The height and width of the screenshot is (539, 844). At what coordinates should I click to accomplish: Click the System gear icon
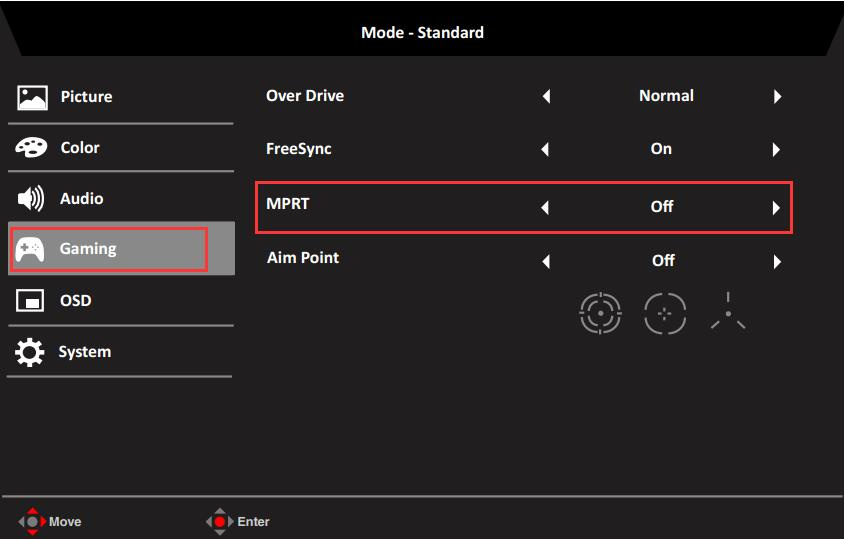(x=32, y=352)
